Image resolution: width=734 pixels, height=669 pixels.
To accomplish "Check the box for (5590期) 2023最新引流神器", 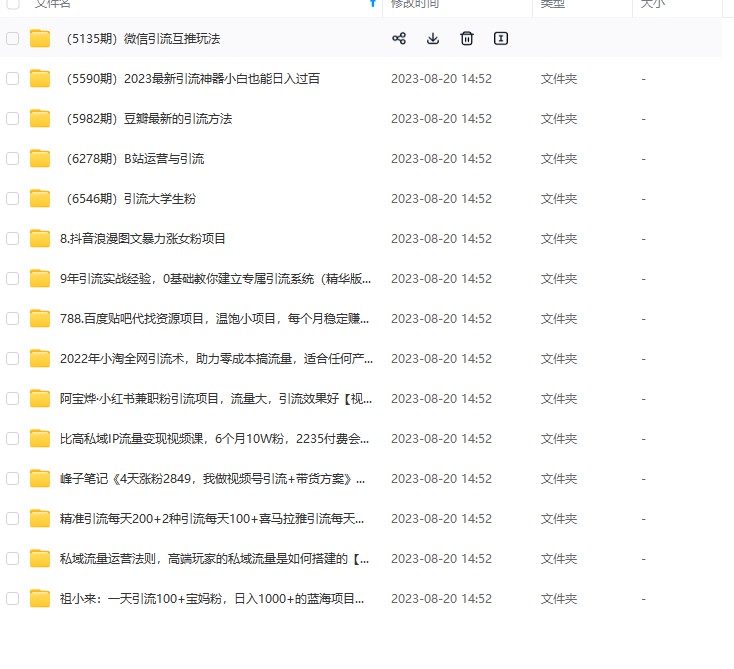I will 13,79.
